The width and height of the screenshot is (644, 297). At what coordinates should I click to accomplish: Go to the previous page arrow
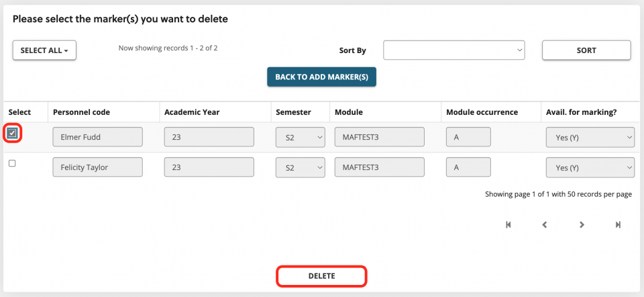[545, 224]
